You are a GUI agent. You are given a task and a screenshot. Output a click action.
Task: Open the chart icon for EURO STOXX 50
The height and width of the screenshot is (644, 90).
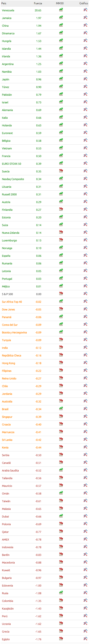tap(85, 163)
